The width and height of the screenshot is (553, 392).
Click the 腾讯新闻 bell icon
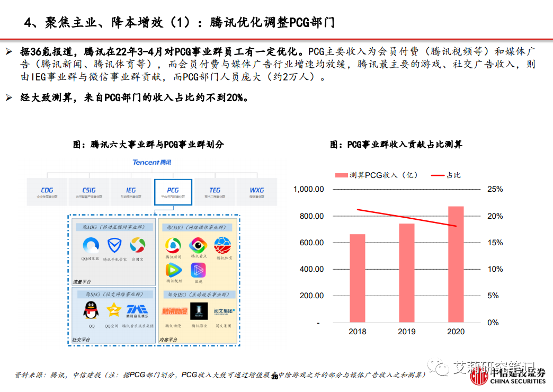click(x=173, y=245)
